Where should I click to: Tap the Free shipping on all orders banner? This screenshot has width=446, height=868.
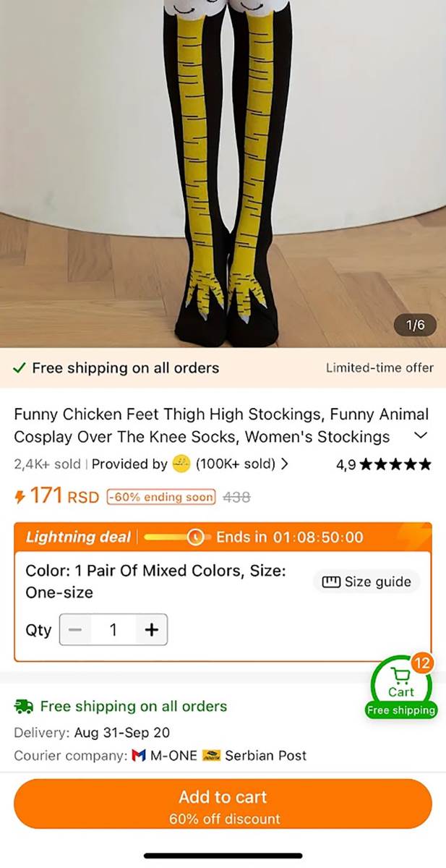(125, 367)
